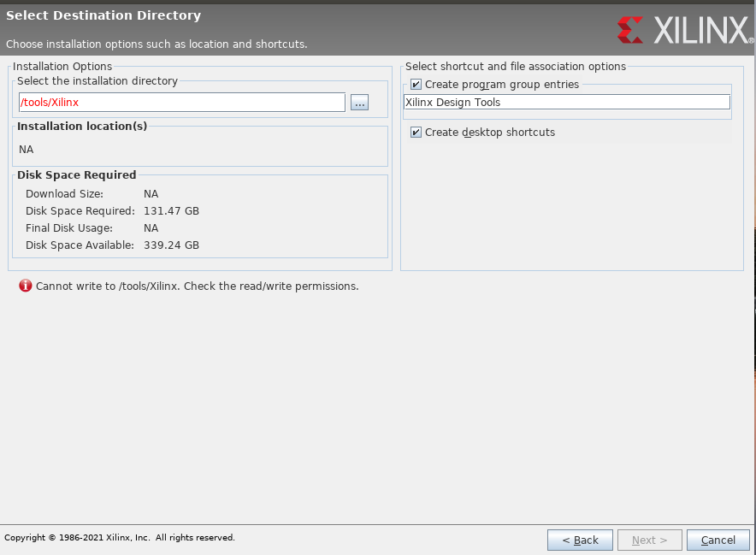Click the '339.24 GB' disk space available value
The width and height of the screenshot is (756, 555).
(171, 245)
